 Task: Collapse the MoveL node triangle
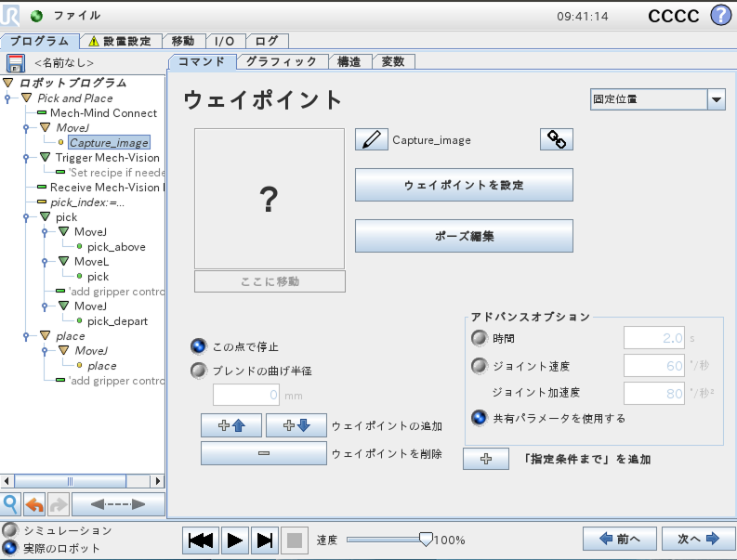[64, 261]
